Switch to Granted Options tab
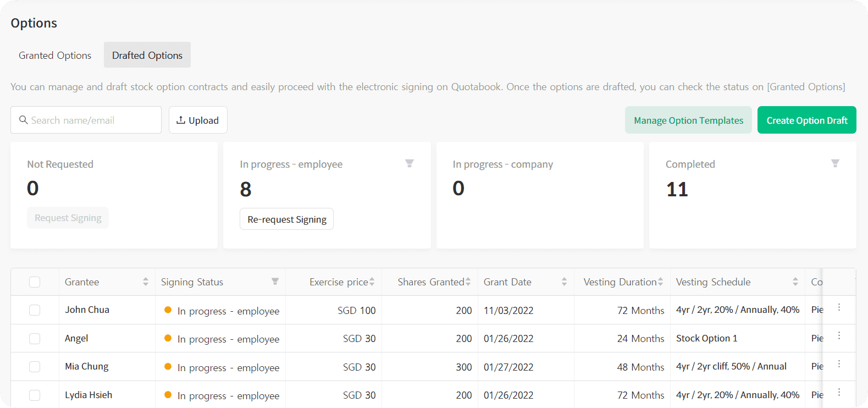This screenshot has height=408, width=868. click(x=55, y=55)
